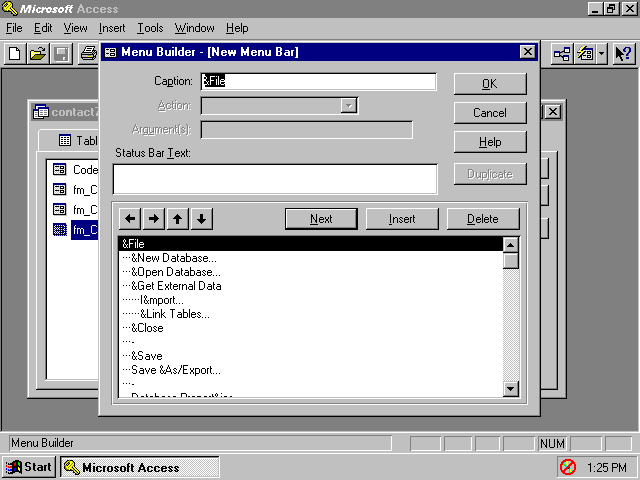The image size is (640, 480).
Task: Click the New Object toolbar icon
Action: click(585, 54)
